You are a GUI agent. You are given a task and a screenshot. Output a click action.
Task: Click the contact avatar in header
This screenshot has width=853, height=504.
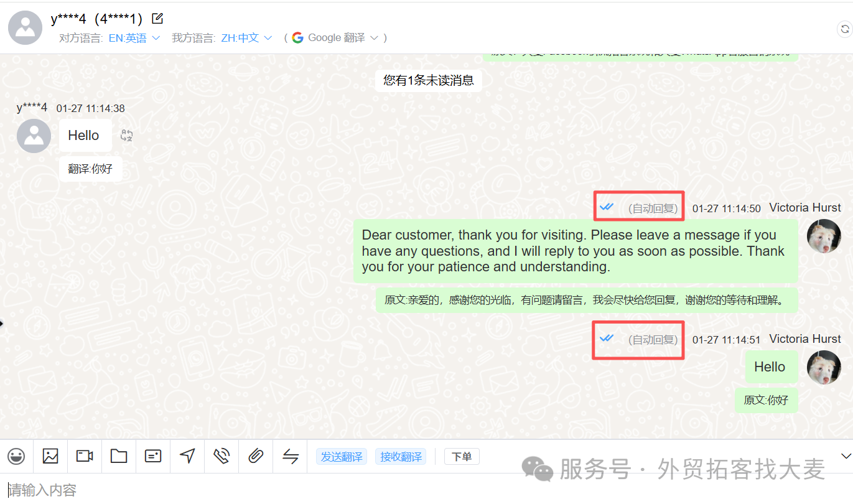(26, 27)
